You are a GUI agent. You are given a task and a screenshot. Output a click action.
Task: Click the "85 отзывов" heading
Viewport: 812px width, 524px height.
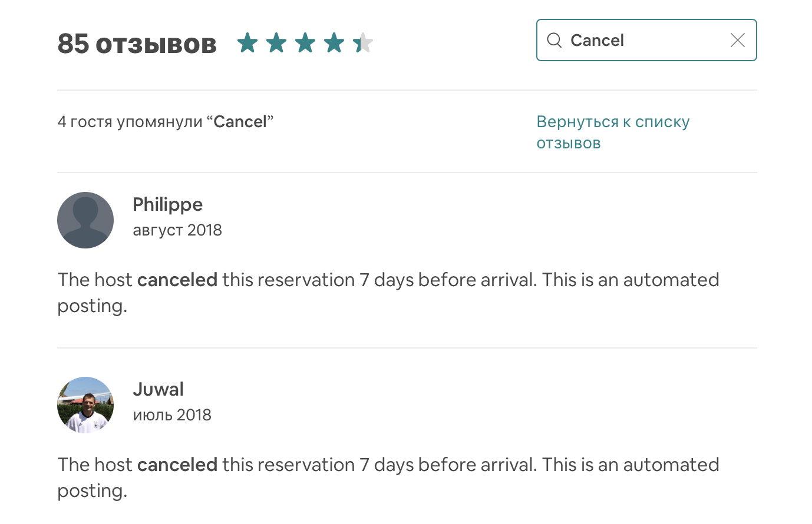pos(137,44)
